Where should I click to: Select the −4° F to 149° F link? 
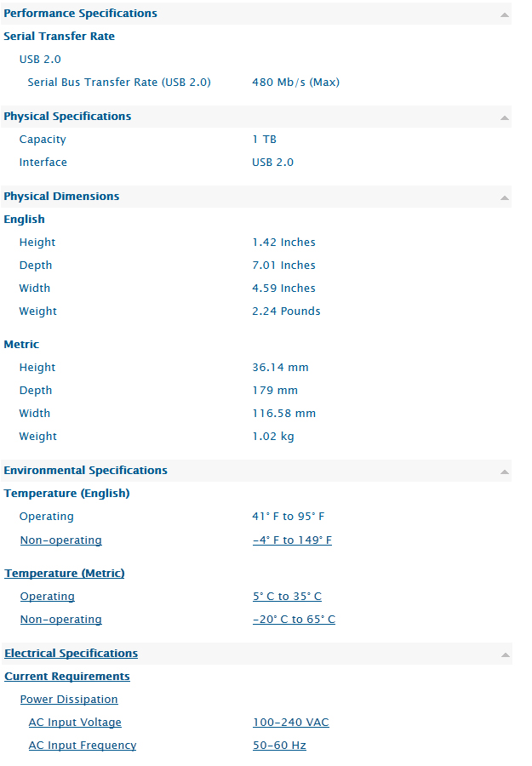[292, 540]
